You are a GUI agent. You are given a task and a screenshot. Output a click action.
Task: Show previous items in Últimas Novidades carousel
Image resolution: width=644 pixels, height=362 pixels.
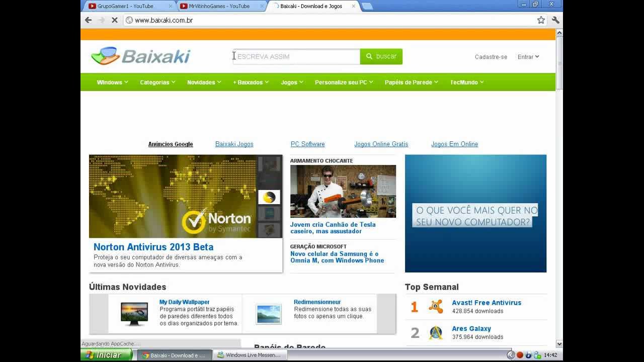[99, 314]
